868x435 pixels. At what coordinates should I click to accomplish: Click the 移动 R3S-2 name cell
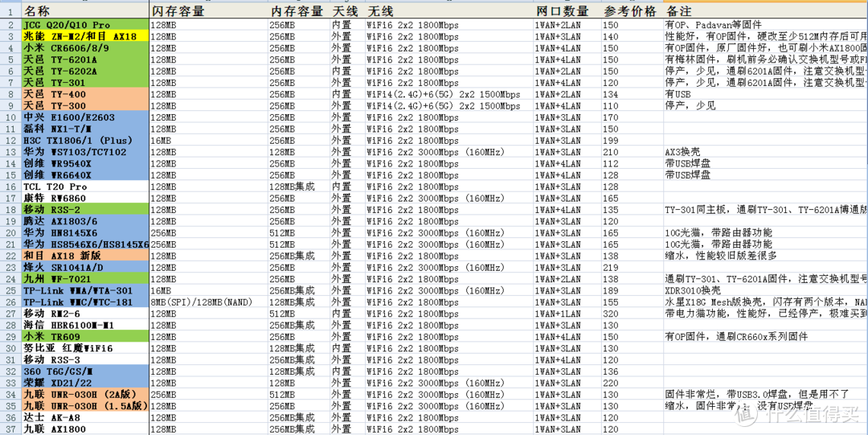tap(85, 210)
